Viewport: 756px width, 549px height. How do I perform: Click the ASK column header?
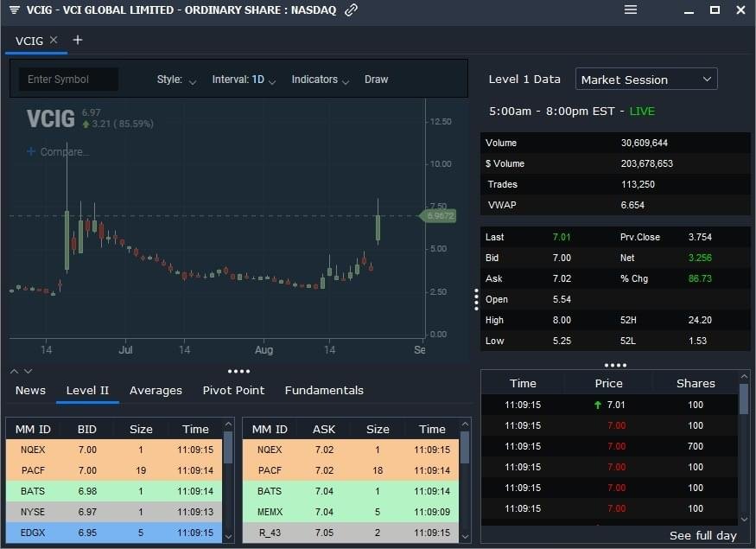pos(324,430)
